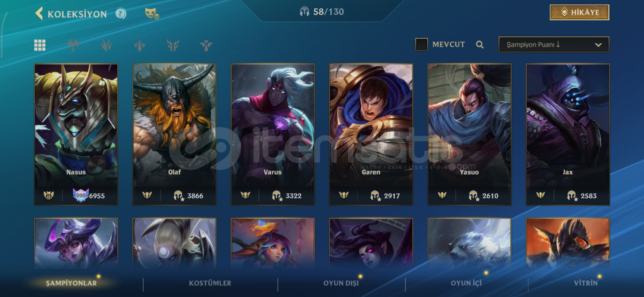
Task: Go back using the Koleksiyon arrow
Action: point(39,13)
